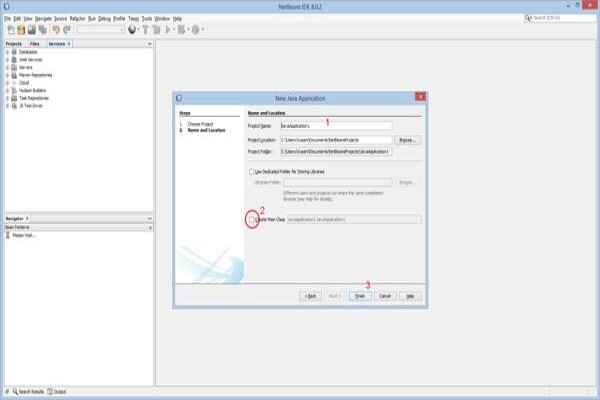600x400 pixels.
Task: Click the Clean and Build icon
Action: pyautogui.click(x=156, y=29)
